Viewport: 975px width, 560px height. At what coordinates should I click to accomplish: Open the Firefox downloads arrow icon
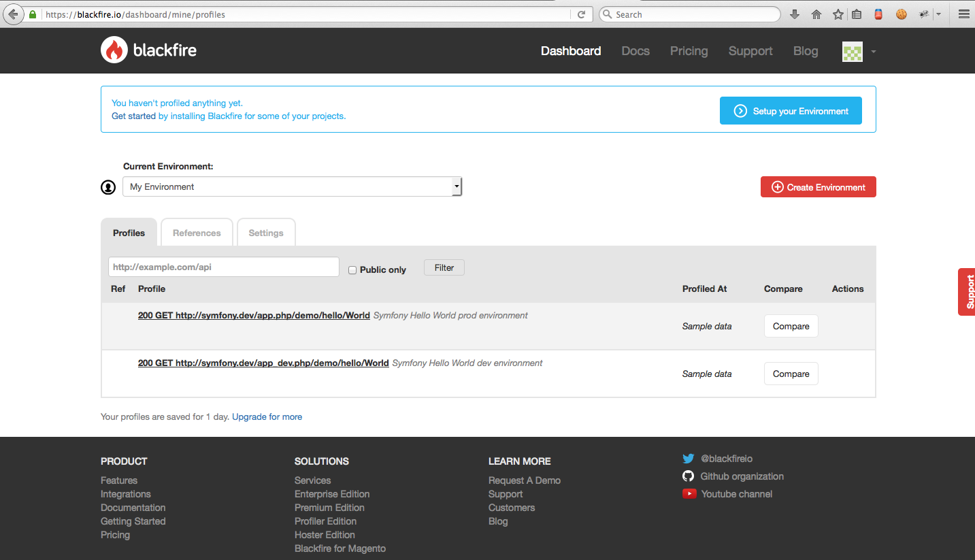click(x=794, y=14)
